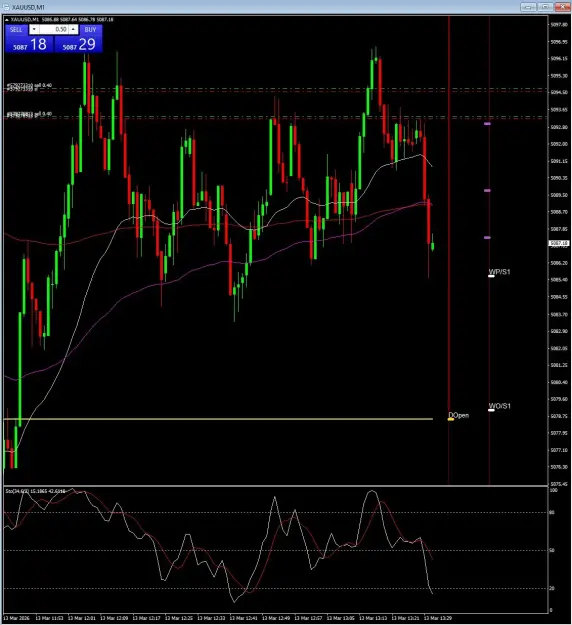This screenshot has width=572, height=625.
Task: Click the SELL button
Action: pyautogui.click(x=16, y=29)
